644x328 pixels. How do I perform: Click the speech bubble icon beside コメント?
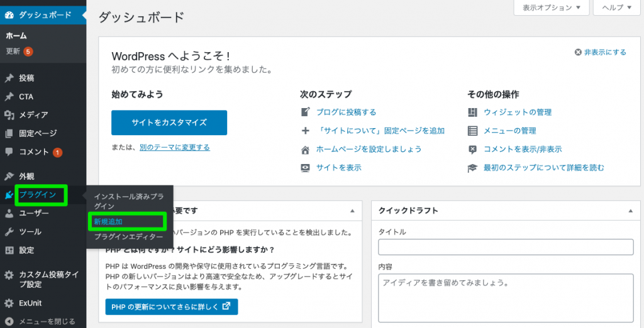[9, 152]
